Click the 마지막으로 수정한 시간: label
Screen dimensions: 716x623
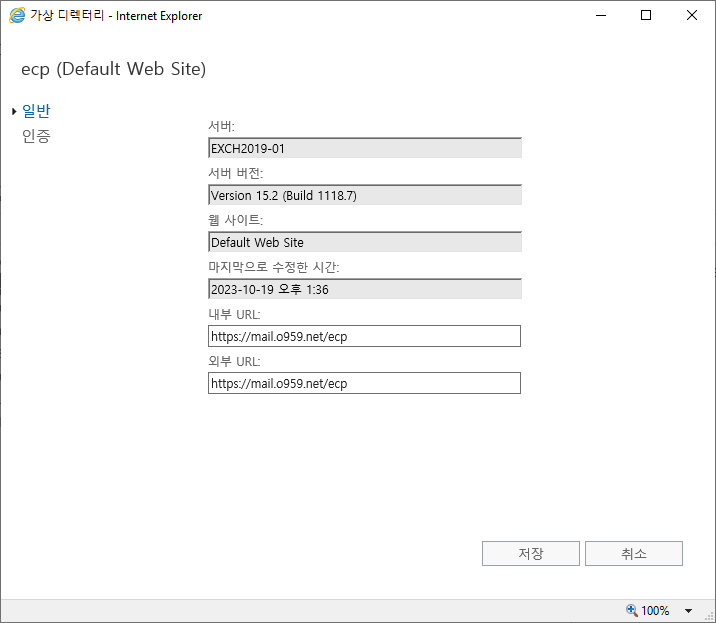(x=274, y=267)
